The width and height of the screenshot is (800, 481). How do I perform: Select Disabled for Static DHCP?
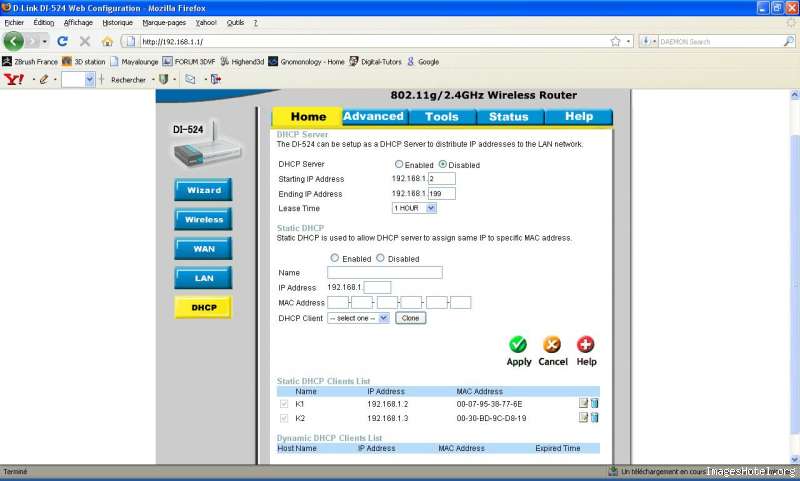pos(380,258)
